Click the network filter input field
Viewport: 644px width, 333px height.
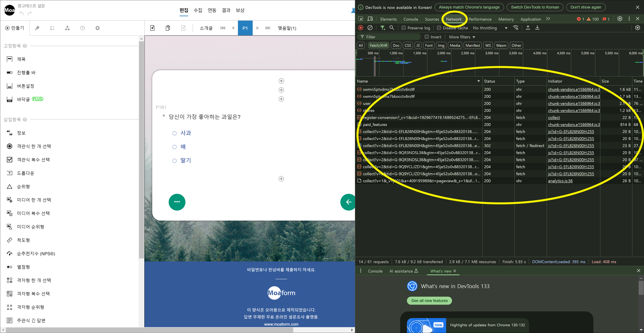coord(389,37)
